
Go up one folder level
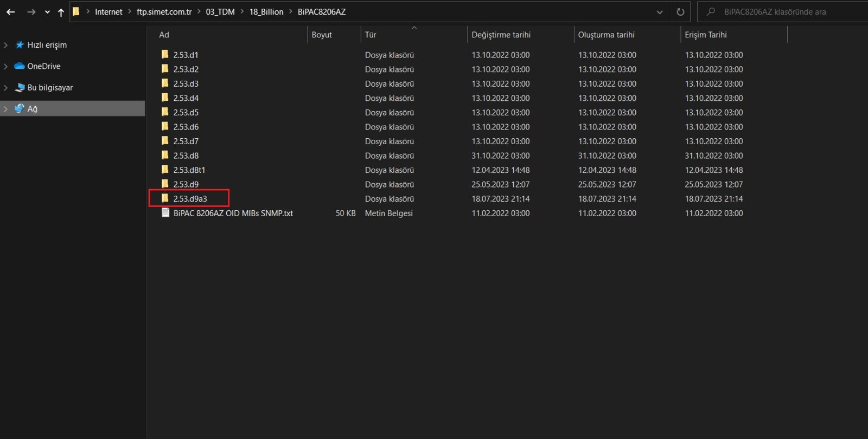[61, 12]
